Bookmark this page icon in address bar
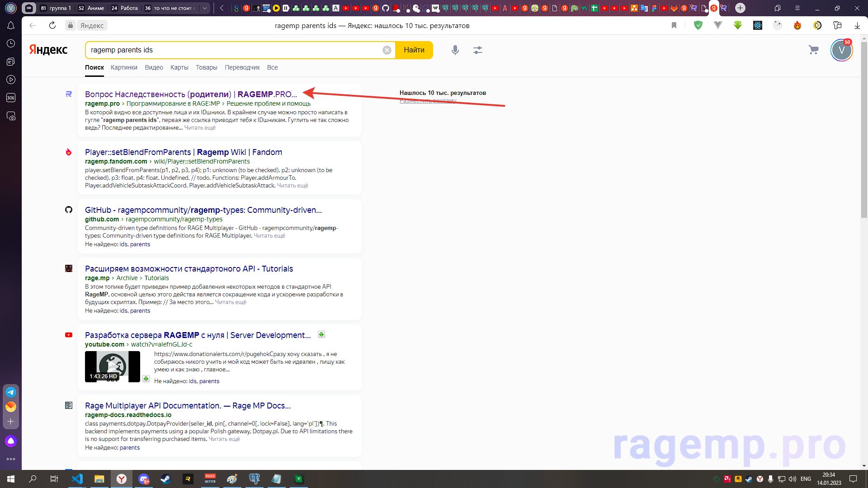Viewport: 868px width, 488px height. pyautogui.click(x=674, y=26)
